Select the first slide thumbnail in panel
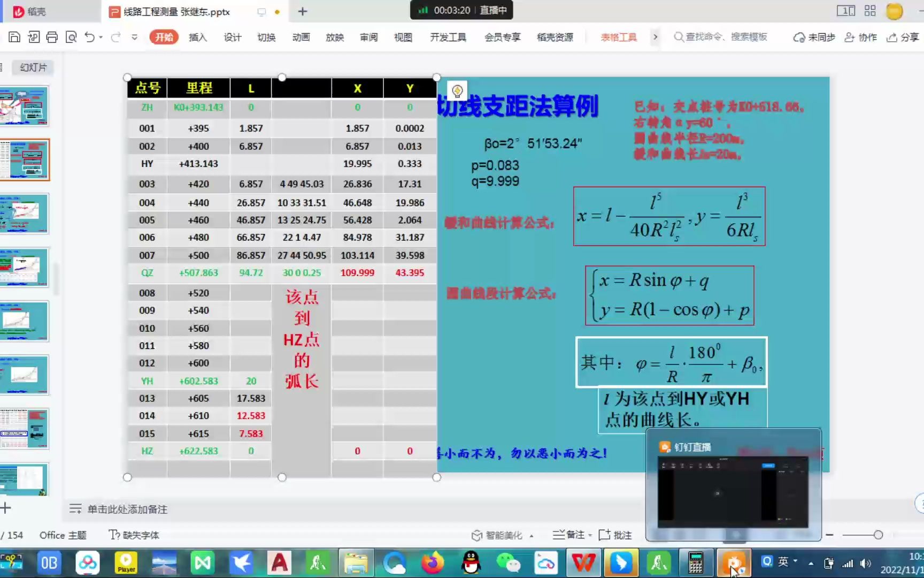The width and height of the screenshot is (924, 578). (24, 106)
